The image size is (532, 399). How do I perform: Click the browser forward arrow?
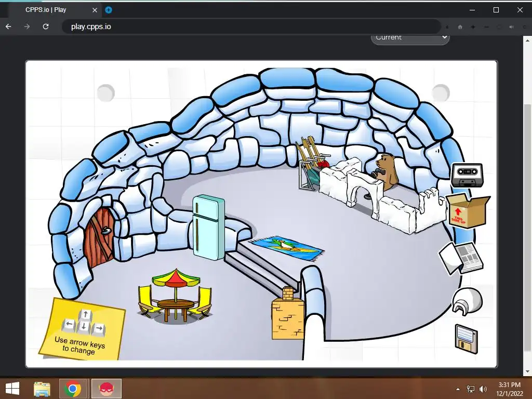click(27, 26)
